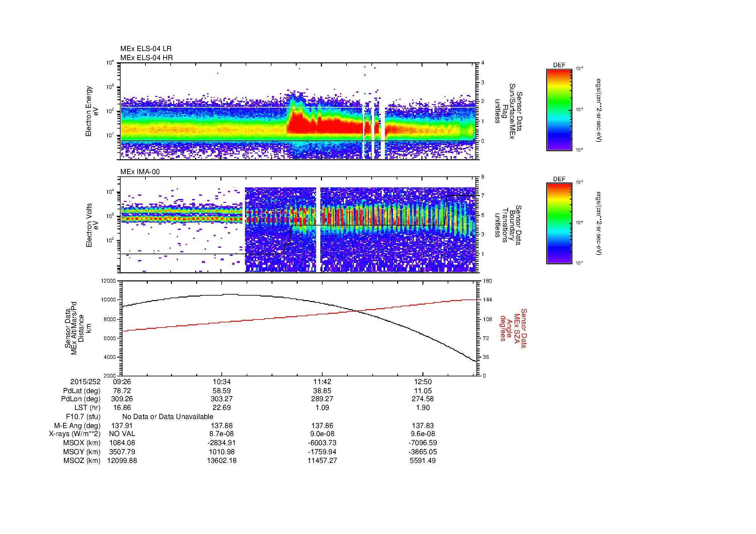The image size is (756, 534).
Task: Click the 'PdLon (deg)' row label
Action: click(x=81, y=399)
